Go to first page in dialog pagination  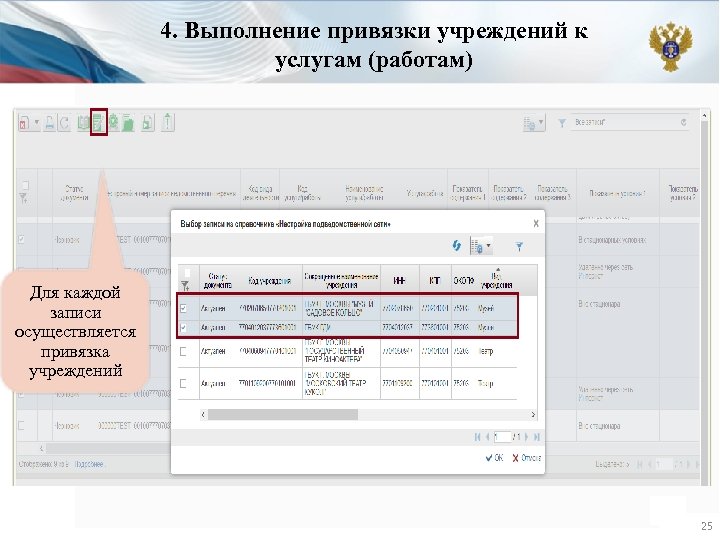(478, 437)
